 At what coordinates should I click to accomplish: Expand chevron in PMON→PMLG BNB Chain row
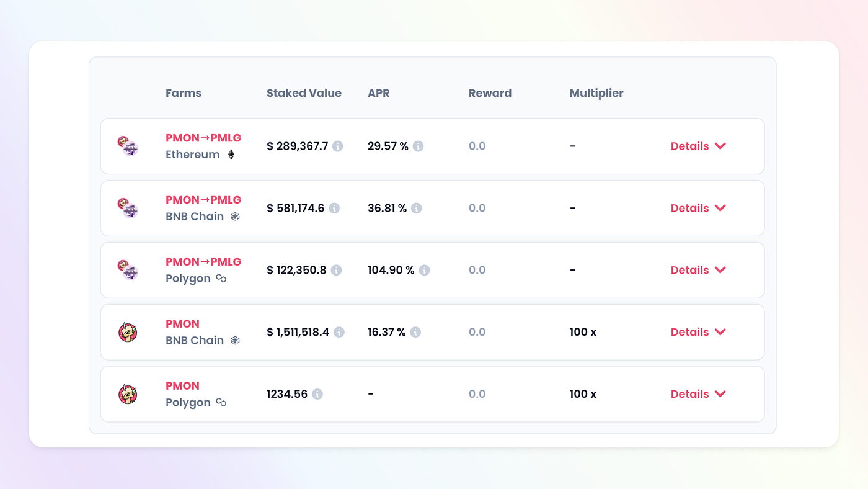(720, 208)
